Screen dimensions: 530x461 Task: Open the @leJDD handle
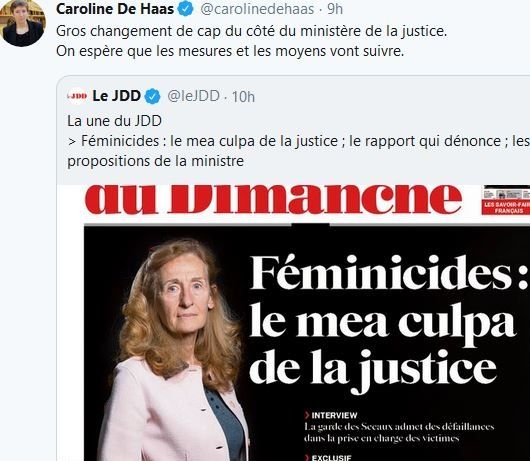click(x=194, y=97)
